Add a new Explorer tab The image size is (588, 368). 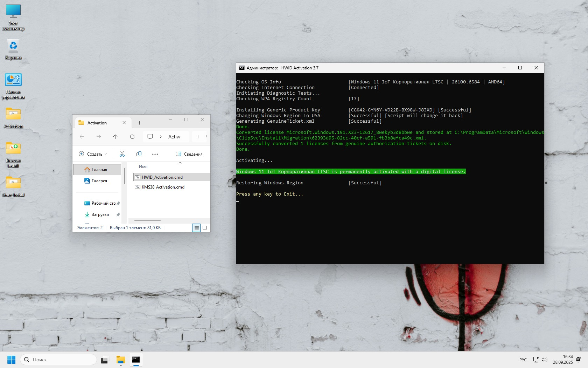(x=139, y=123)
